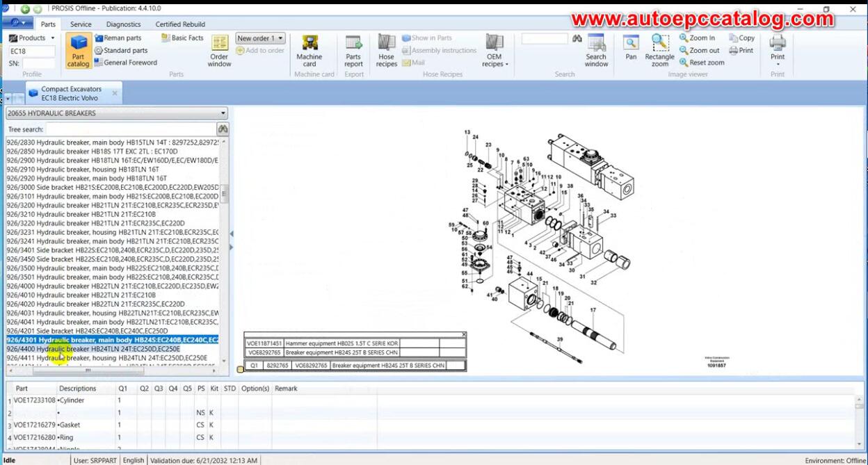Screen dimensions: 868x465
Task: Expand the OEM recipes menu
Action: [495, 51]
